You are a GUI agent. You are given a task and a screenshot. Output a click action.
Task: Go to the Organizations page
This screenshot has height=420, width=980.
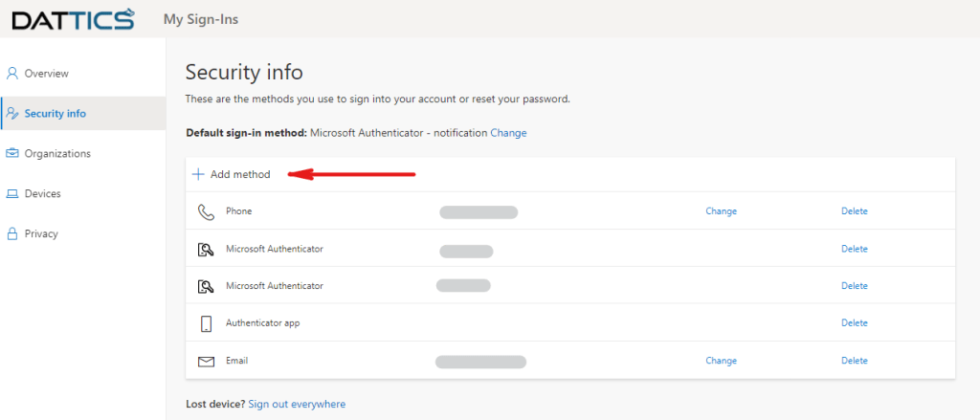[57, 153]
